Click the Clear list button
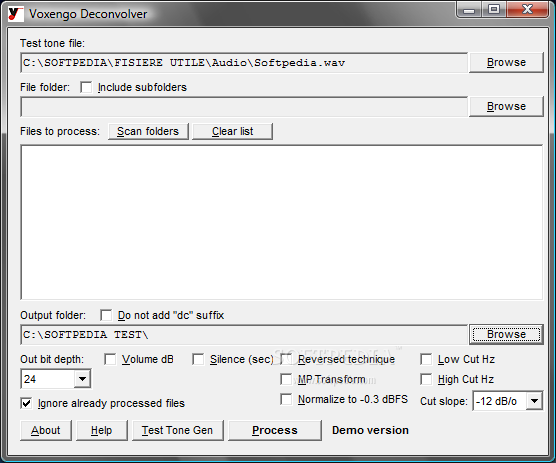556x463 pixels. tap(232, 132)
